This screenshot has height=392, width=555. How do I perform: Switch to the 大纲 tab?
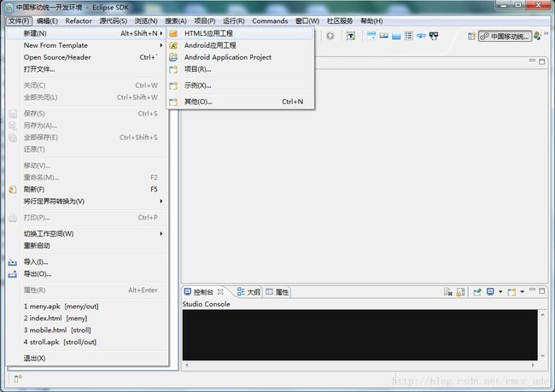[x=248, y=292]
